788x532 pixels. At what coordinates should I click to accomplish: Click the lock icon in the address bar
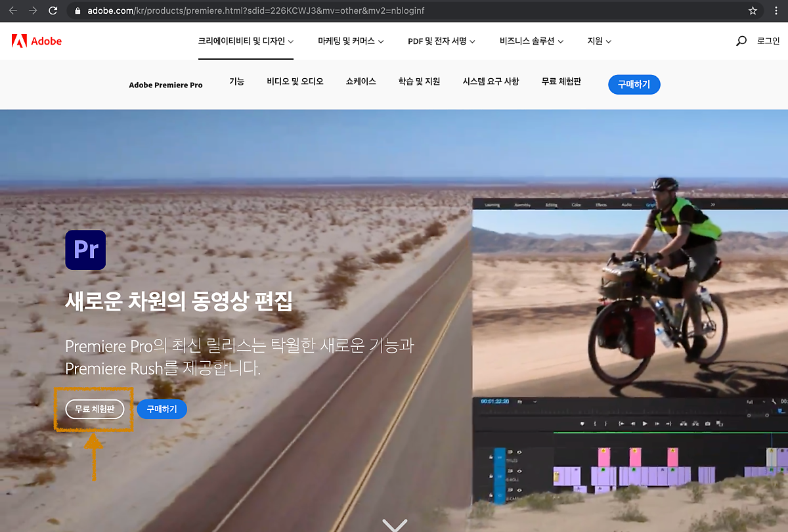pyautogui.click(x=78, y=11)
